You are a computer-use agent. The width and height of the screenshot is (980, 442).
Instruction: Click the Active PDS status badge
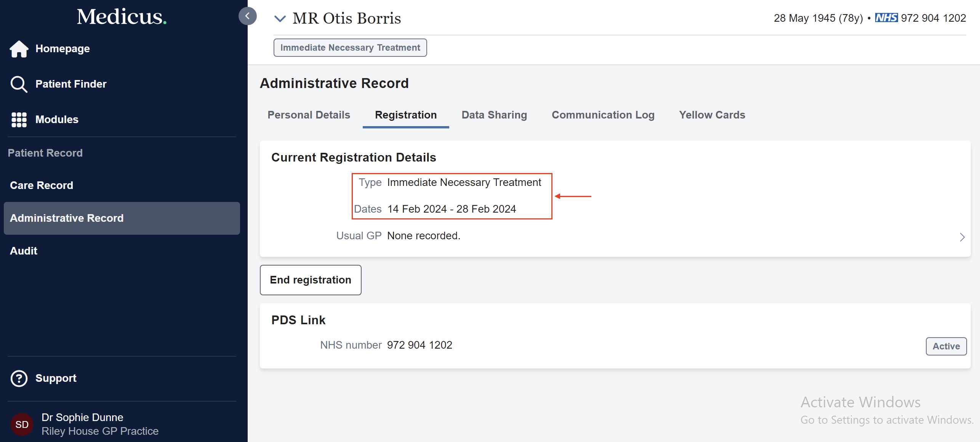(x=946, y=346)
